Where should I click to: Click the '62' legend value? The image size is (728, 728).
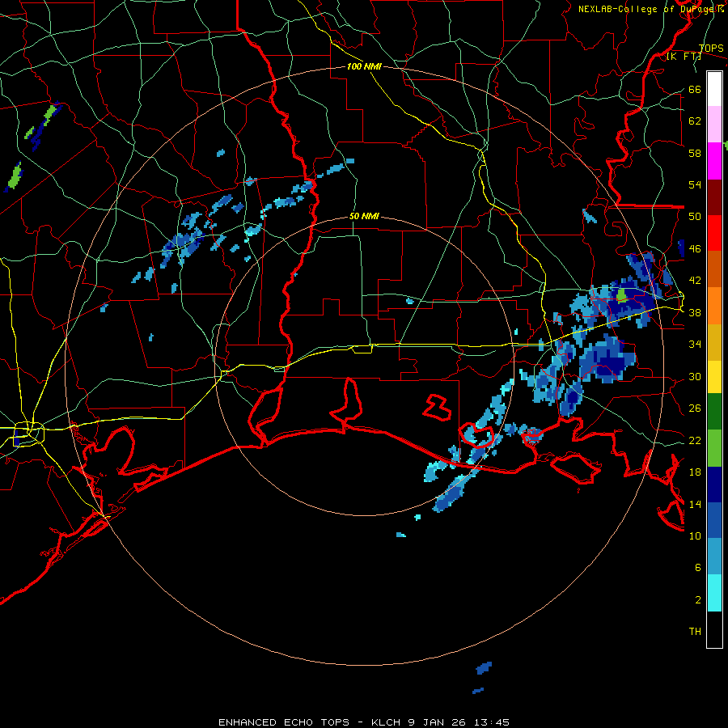695,121
